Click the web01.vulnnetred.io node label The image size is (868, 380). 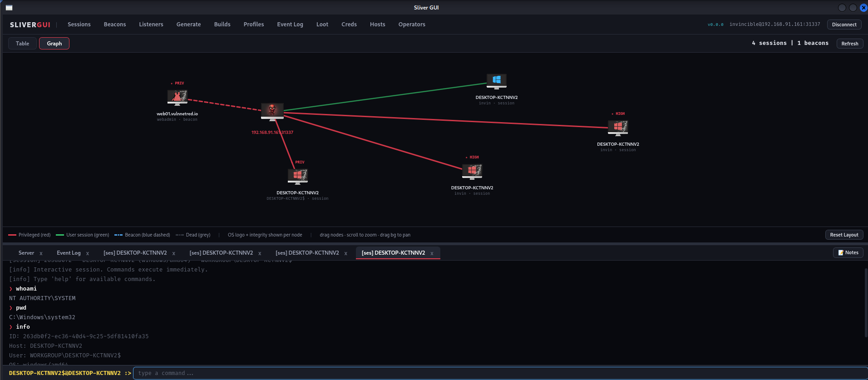coord(178,114)
